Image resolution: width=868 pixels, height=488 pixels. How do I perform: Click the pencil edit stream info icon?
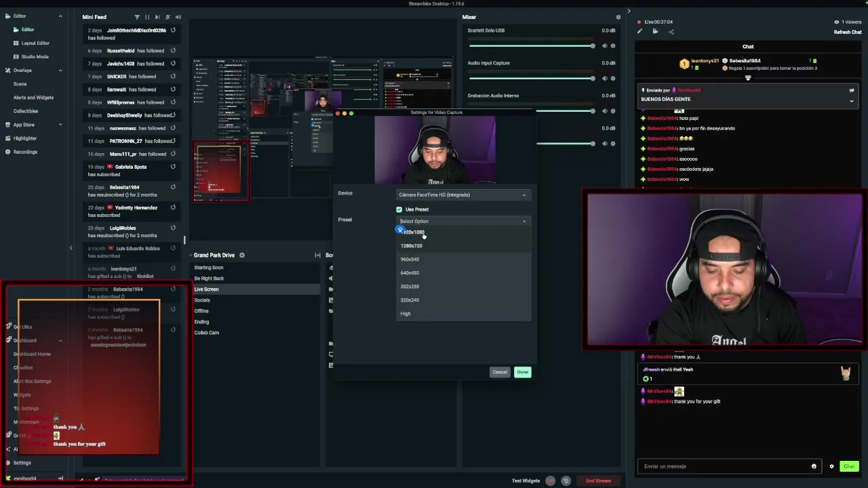[639, 31]
